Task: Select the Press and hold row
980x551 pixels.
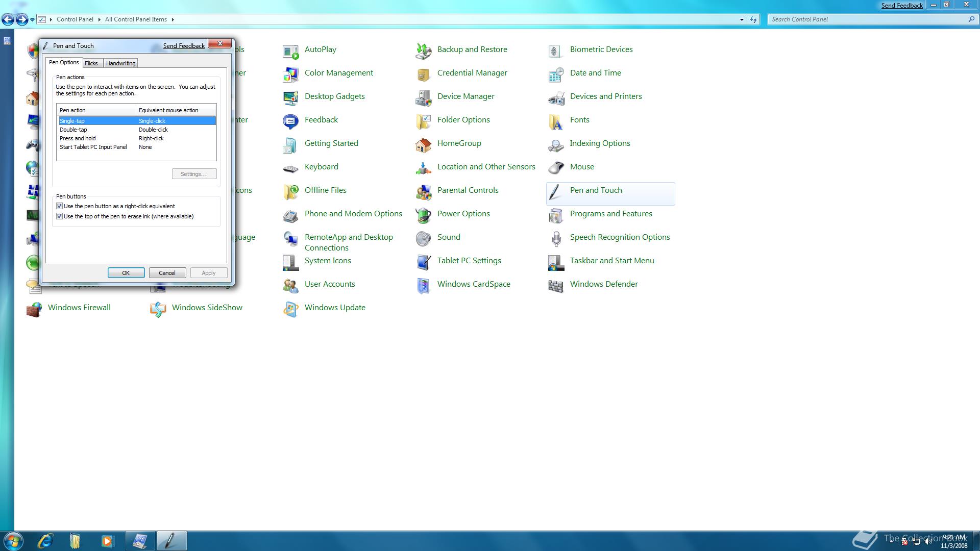Action: point(137,138)
